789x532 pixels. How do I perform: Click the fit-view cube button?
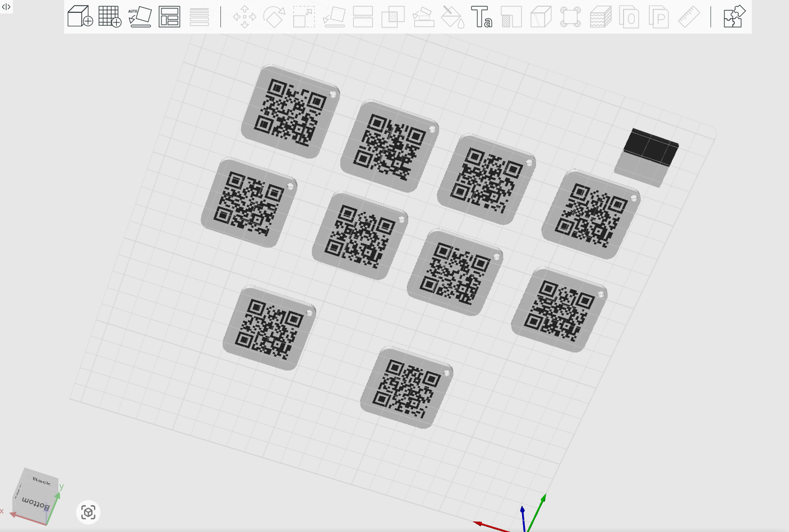(x=88, y=512)
